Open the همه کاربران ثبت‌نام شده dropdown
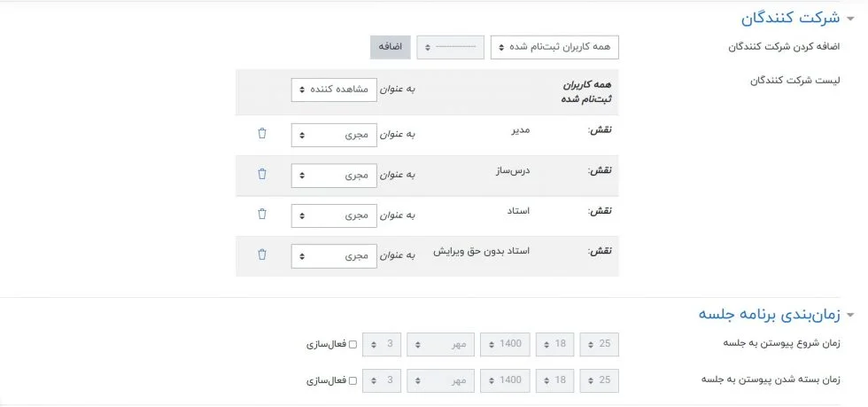The width and height of the screenshot is (868, 407). coord(554,47)
